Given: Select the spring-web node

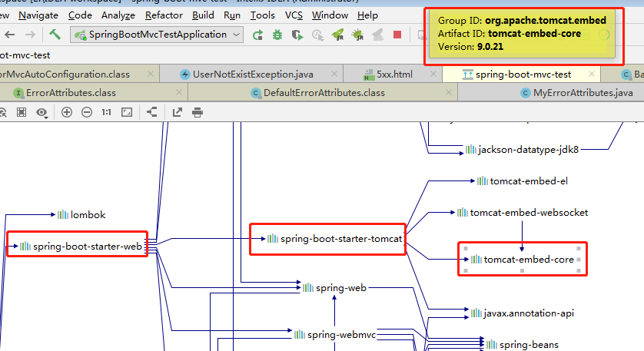Looking at the screenshot, I should [334, 288].
